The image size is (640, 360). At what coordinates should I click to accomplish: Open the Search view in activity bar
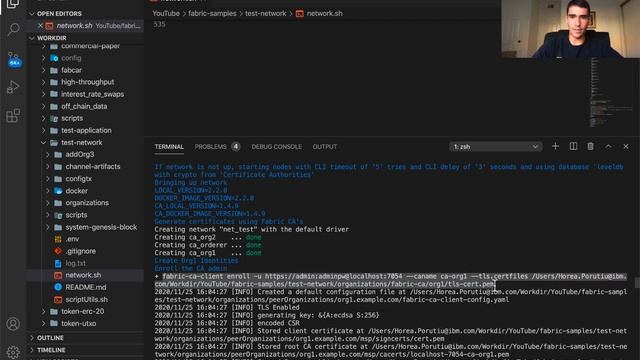[x=13, y=29]
